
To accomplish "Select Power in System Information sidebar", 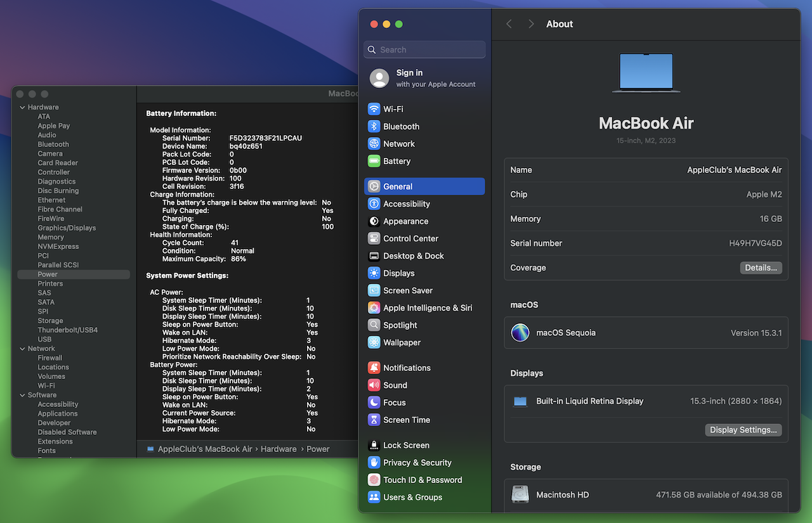I will [74, 274].
